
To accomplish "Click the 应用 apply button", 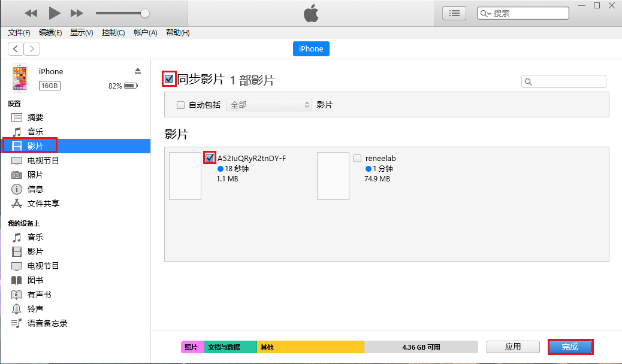I will pos(513,347).
